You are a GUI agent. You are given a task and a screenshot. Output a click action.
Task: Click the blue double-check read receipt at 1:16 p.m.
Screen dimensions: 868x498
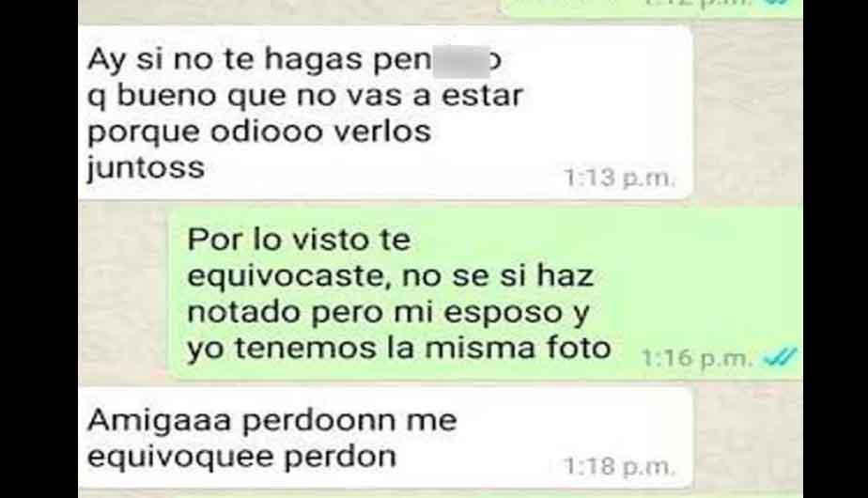coord(780,357)
